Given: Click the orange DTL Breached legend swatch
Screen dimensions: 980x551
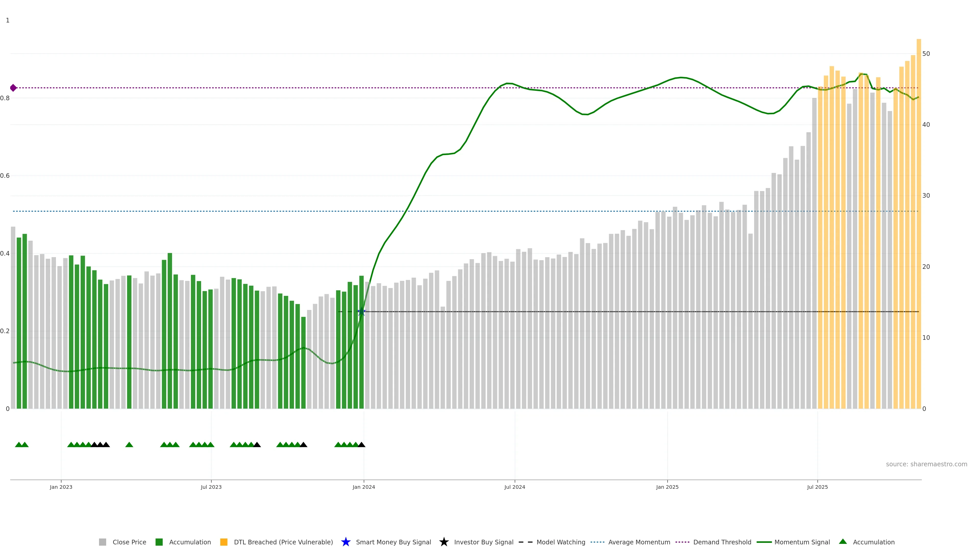Looking at the screenshot, I should coord(224,542).
